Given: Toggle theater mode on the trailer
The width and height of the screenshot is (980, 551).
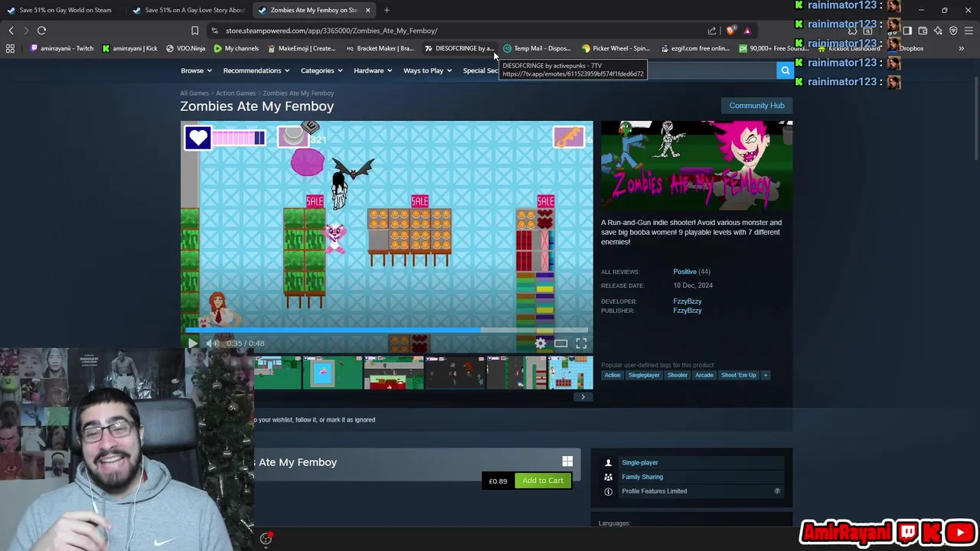Looking at the screenshot, I should pyautogui.click(x=561, y=344).
